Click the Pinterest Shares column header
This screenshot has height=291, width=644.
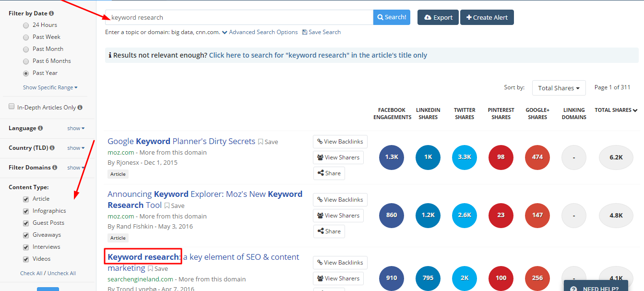coord(501,113)
